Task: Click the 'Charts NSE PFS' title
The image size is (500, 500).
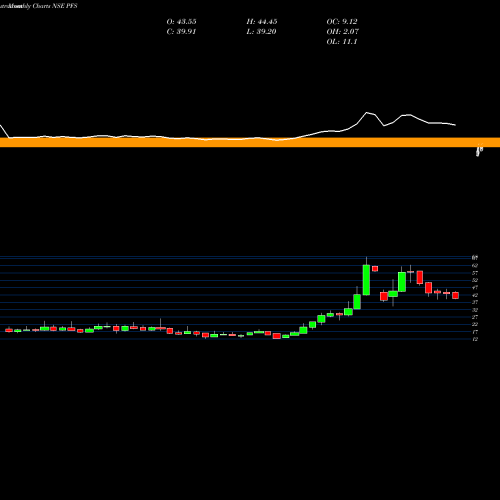Action: tap(55, 6)
